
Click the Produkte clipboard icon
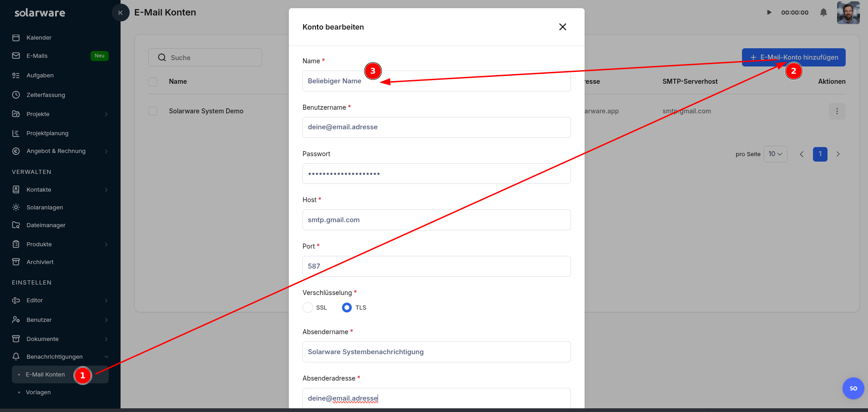pyautogui.click(x=16, y=244)
